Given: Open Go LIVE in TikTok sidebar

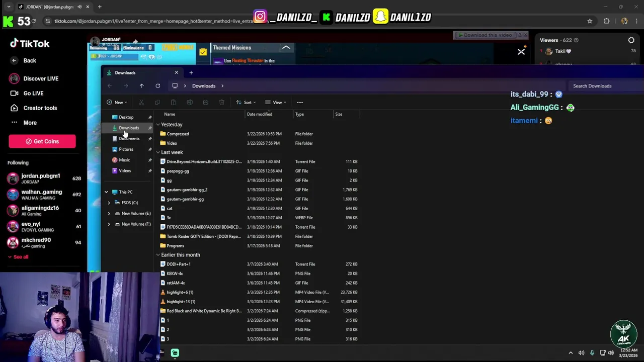Looking at the screenshot, I should 27,93.
